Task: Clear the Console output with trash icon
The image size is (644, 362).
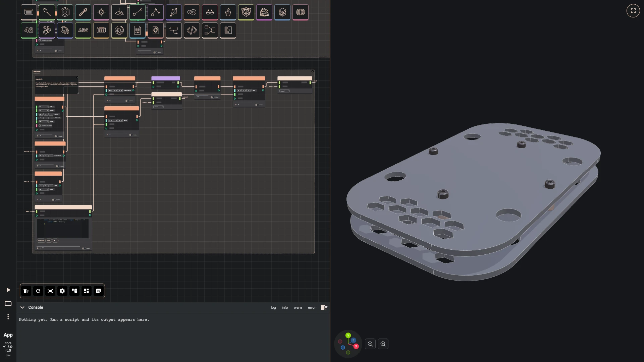Action: [324, 307]
